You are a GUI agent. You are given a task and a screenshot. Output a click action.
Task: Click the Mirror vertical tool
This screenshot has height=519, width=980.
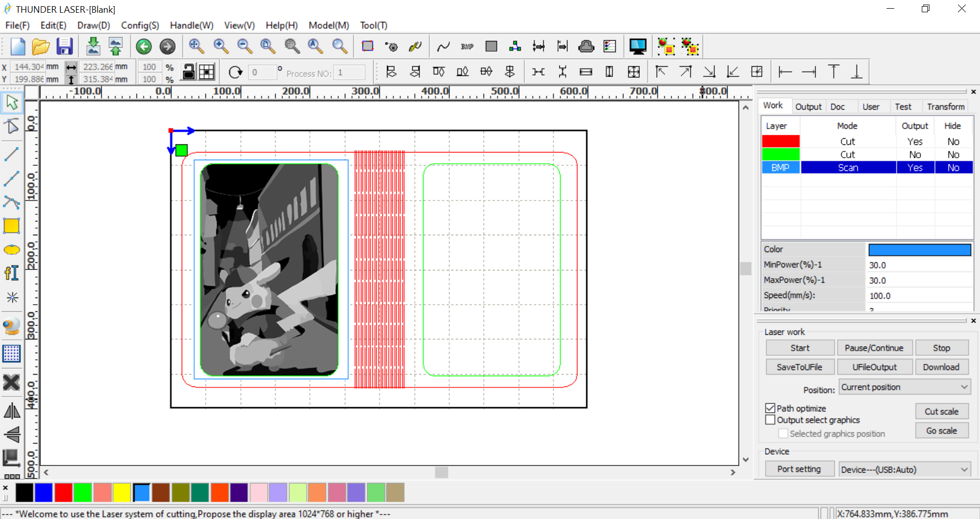point(12,434)
